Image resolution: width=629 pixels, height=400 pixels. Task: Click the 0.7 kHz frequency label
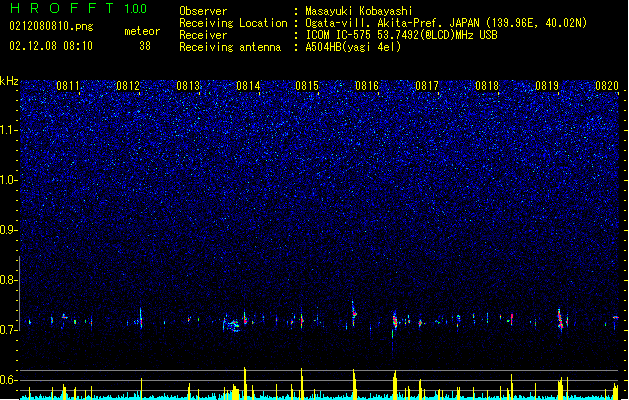[x=9, y=330]
